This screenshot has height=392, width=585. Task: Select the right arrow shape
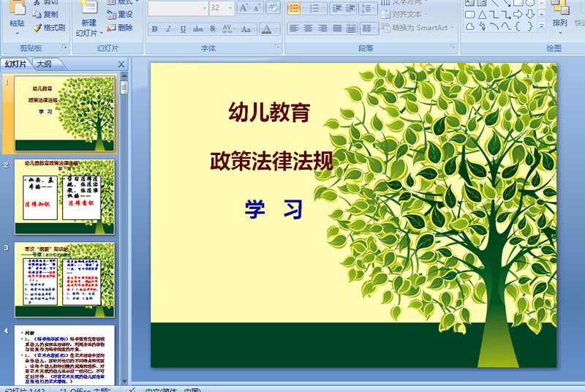518,15
